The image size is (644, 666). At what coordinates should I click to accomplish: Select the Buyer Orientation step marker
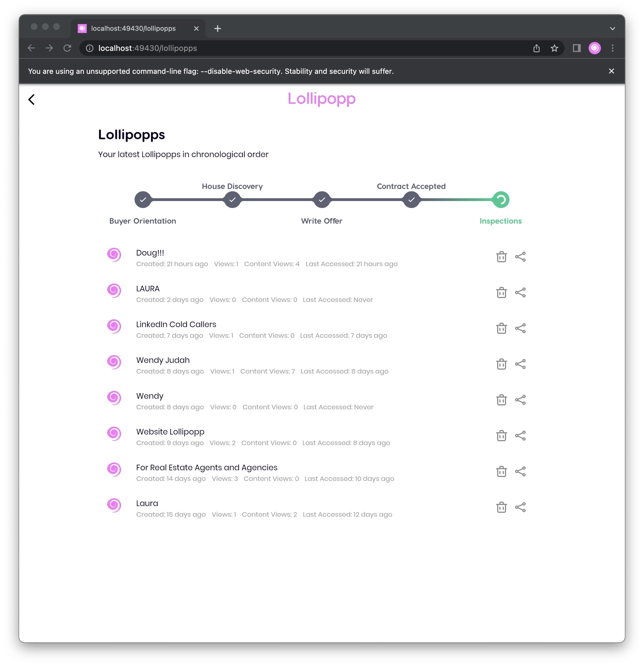tap(143, 199)
